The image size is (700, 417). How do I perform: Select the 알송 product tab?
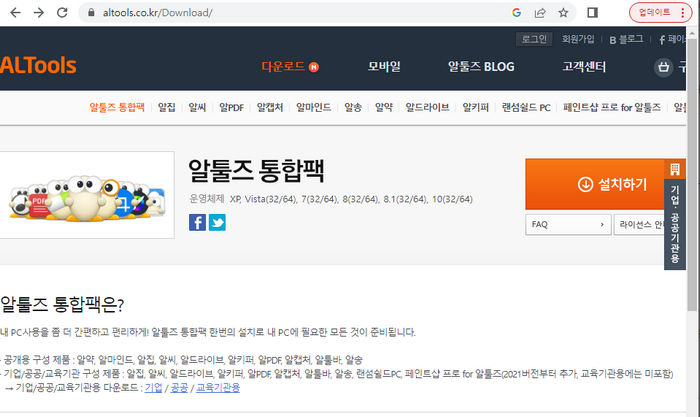pyautogui.click(x=353, y=107)
